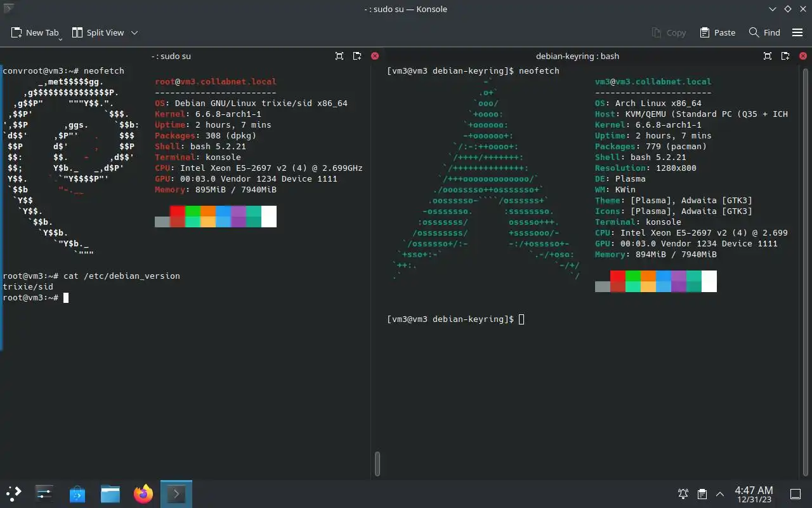Click the Paste toolbar button
The width and height of the screenshot is (812, 508).
click(x=717, y=32)
